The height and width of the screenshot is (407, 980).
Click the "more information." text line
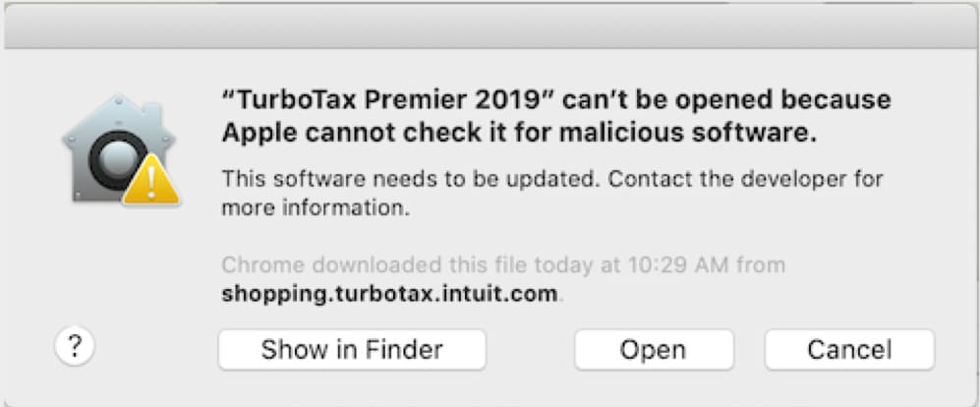[x=316, y=207]
